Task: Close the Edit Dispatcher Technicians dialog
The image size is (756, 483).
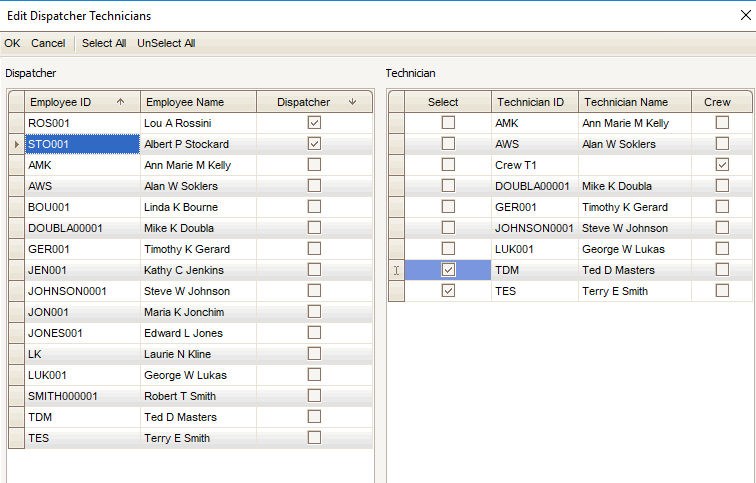Action: (x=744, y=14)
